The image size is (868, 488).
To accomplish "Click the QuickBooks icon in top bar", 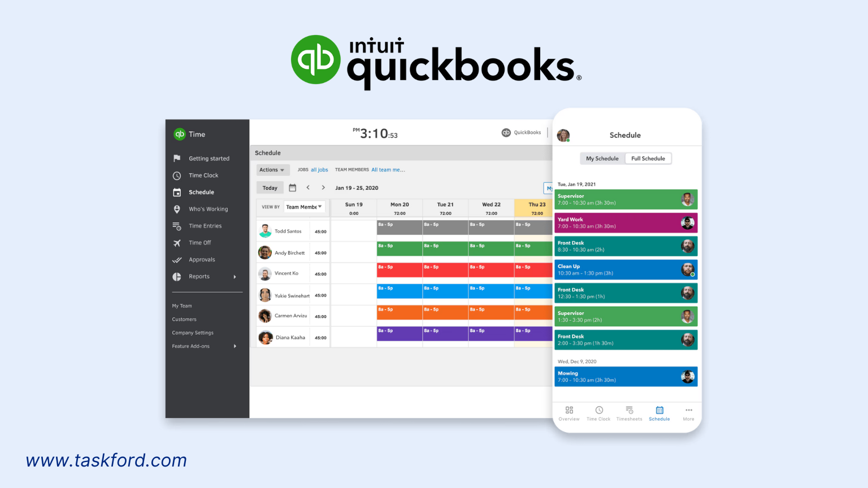I will pos(506,133).
